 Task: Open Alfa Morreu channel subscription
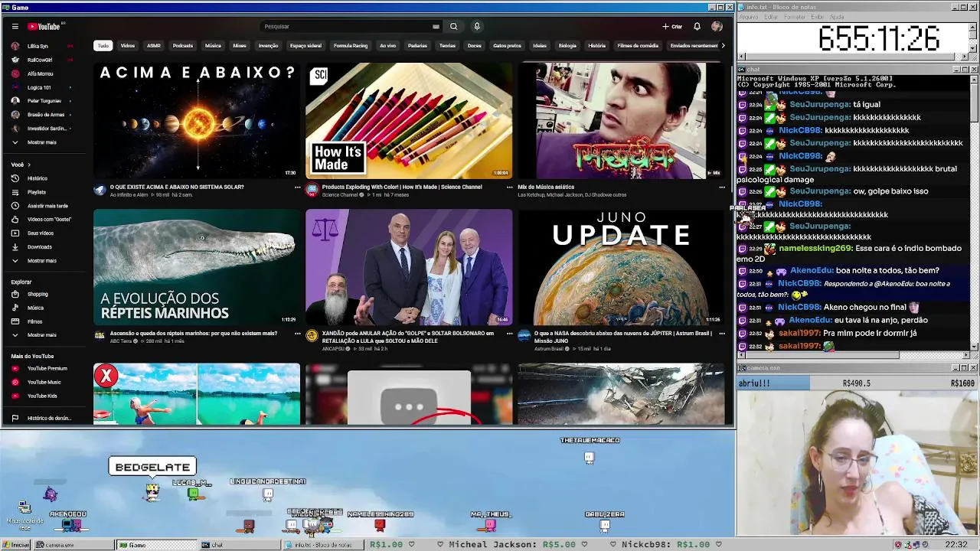[40, 73]
